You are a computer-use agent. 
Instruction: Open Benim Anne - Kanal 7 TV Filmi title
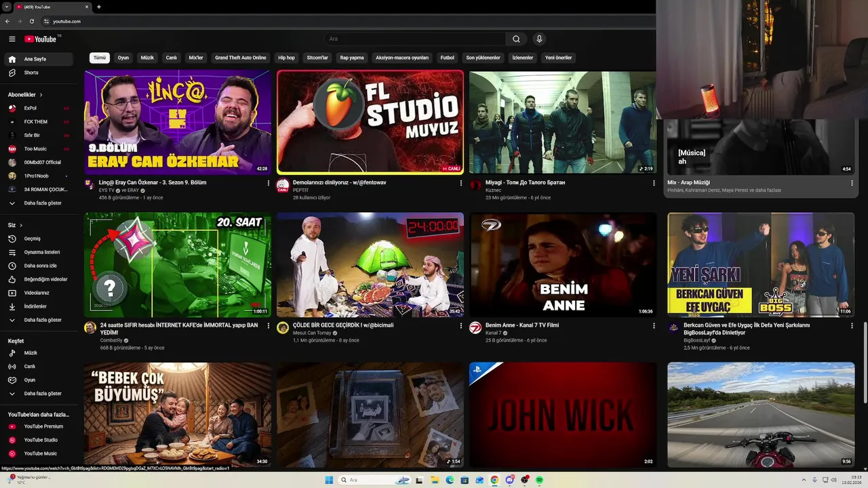click(522, 325)
